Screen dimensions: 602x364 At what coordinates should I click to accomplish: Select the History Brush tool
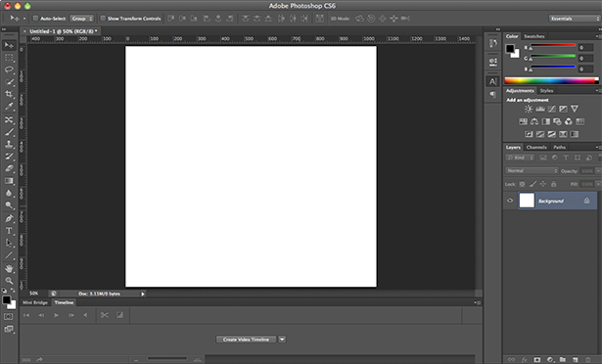coord(9,157)
